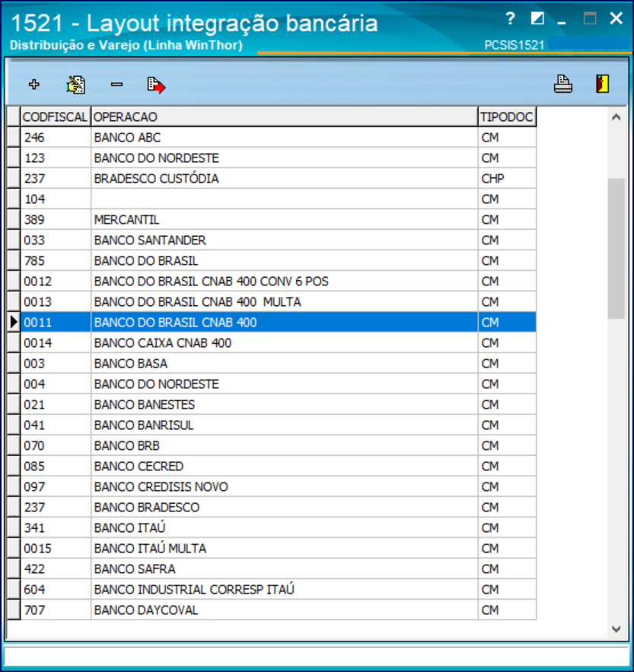The height and width of the screenshot is (672, 634).
Task: Click the scrollbar up arrow
Action: [x=616, y=117]
